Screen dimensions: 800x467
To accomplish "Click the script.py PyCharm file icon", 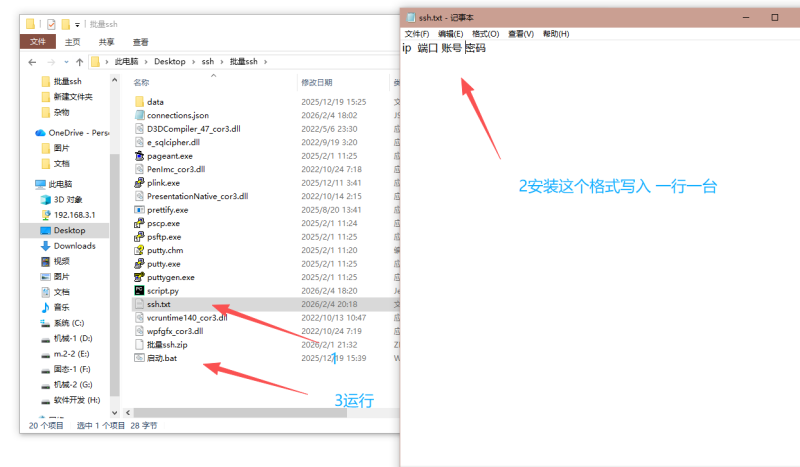I will click(x=139, y=290).
